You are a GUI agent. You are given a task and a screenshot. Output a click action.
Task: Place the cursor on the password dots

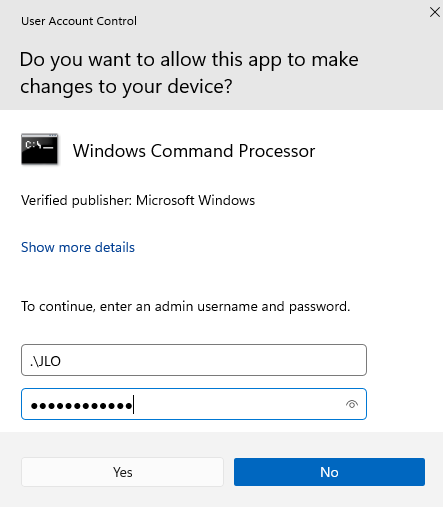pos(82,406)
